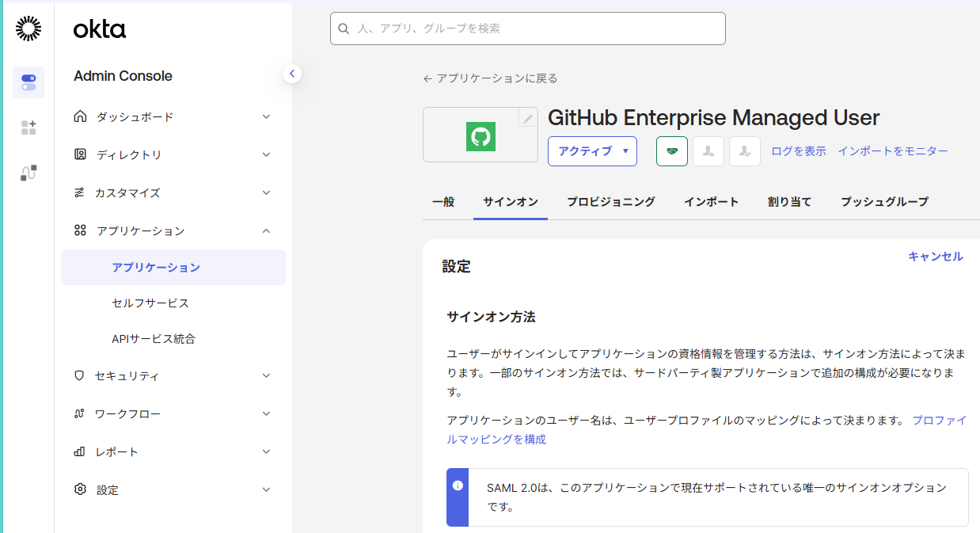Expand the ディレクトリ menu chevron
Screen dimensions: 980x533
(x=266, y=154)
